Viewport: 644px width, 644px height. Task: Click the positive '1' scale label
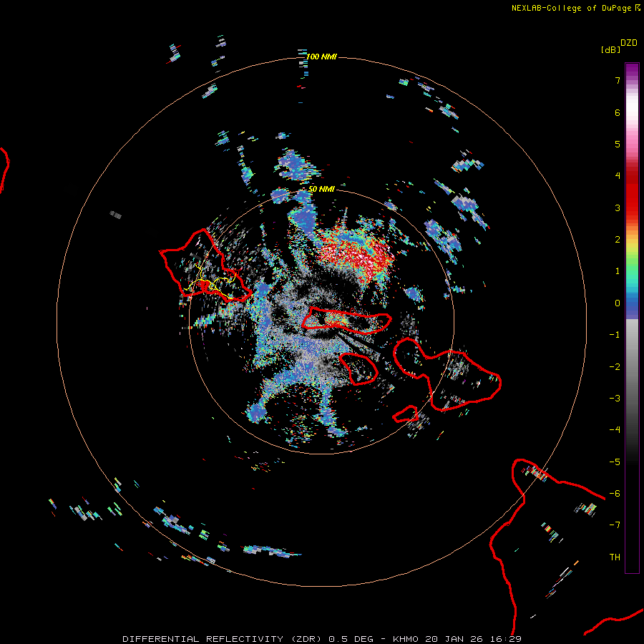point(618,271)
